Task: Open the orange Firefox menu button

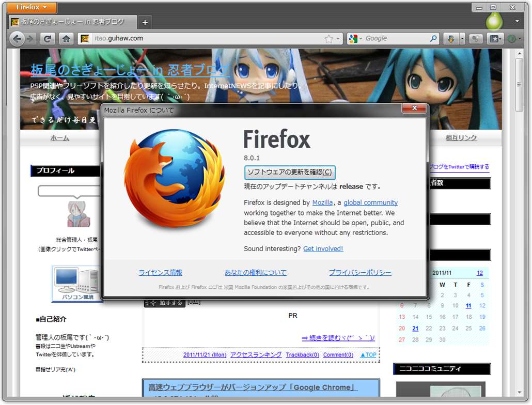Action: 32,7
